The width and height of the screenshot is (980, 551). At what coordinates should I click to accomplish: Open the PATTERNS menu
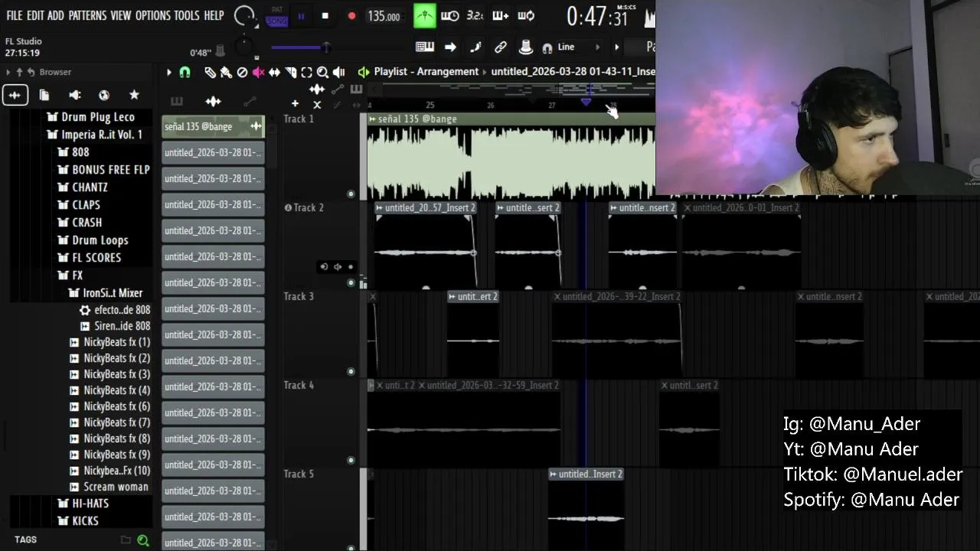pyautogui.click(x=87, y=15)
